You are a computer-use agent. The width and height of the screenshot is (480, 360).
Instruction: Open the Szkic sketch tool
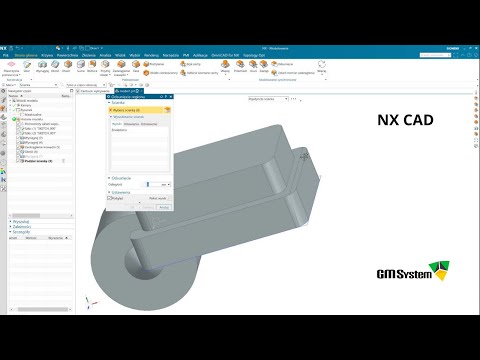click(x=27, y=66)
